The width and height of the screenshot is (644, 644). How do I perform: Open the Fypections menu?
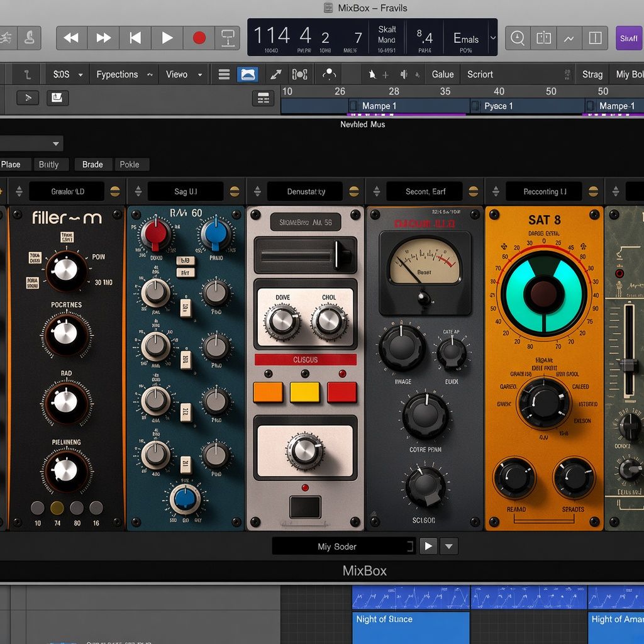click(x=125, y=74)
